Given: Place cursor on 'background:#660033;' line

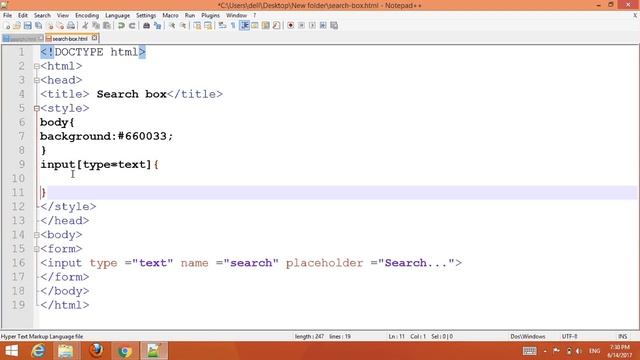Looking at the screenshot, I should point(107,136).
